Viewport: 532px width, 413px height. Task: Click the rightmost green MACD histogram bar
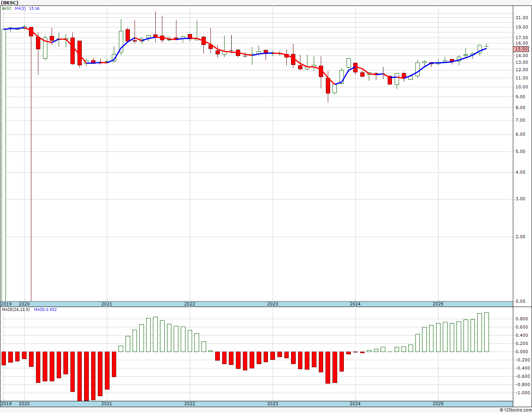point(486,332)
